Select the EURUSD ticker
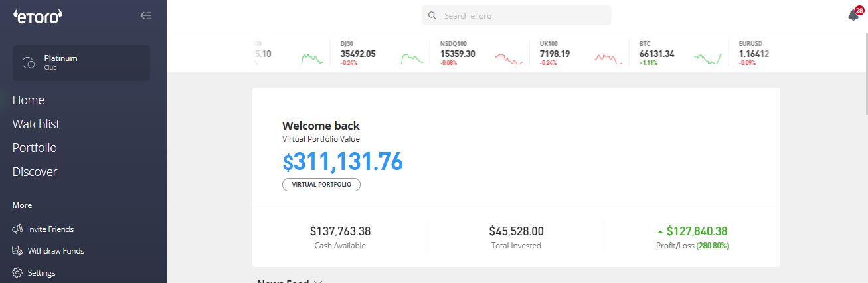The height and width of the screenshot is (283, 868). click(754, 53)
